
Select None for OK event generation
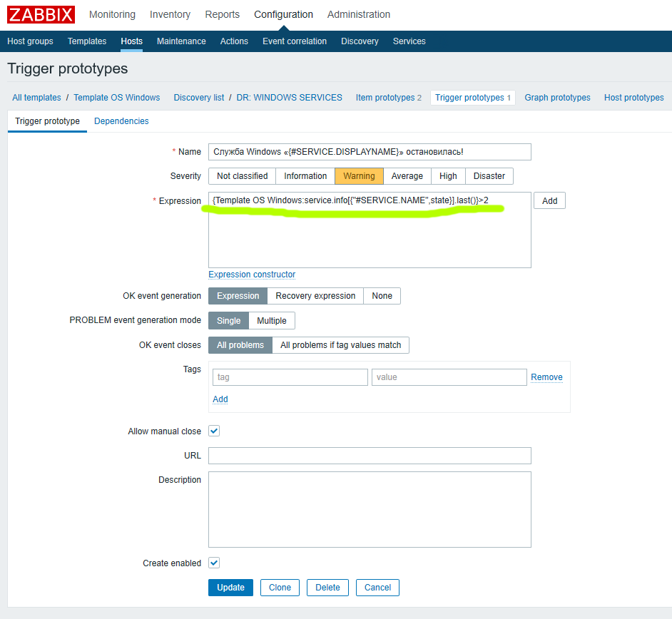tap(382, 296)
